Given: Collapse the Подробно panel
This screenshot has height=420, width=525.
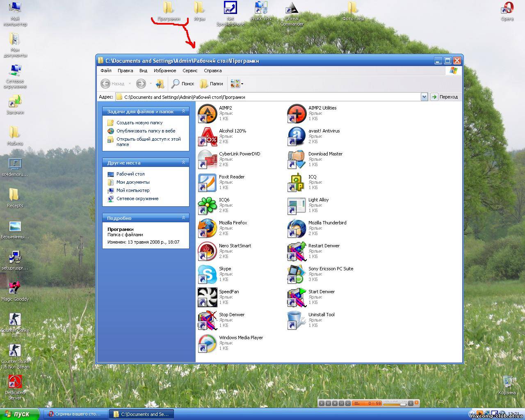Looking at the screenshot, I should pyautogui.click(x=183, y=218).
